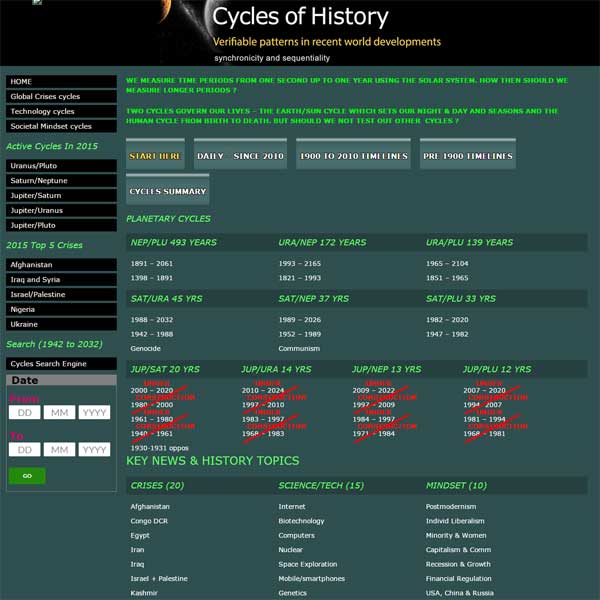Screen dimensions: 600x600
Task: Open JUP/PLU 2007 – 2020 cycle
Action: pyautogui.click(x=484, y=391)
